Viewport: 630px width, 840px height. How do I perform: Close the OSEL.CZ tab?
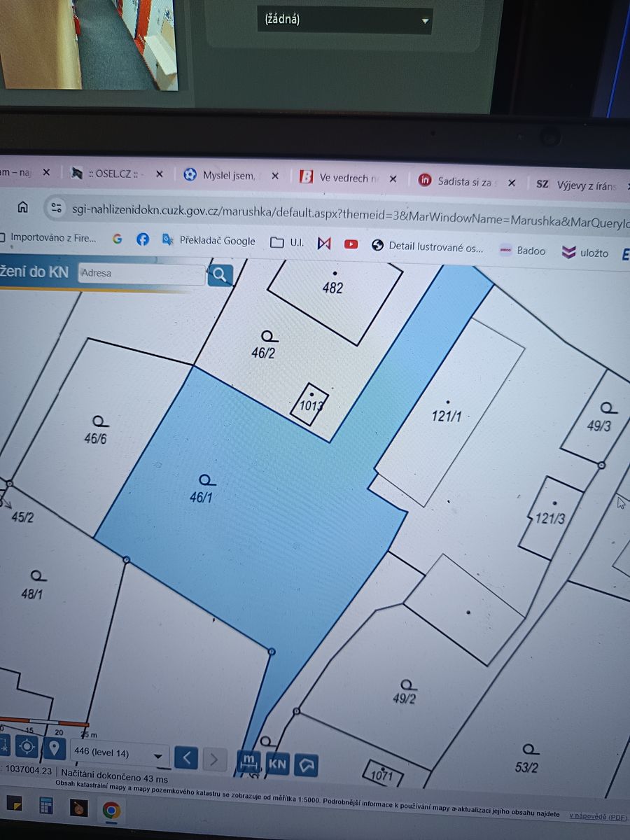click(x=159, y=174)
